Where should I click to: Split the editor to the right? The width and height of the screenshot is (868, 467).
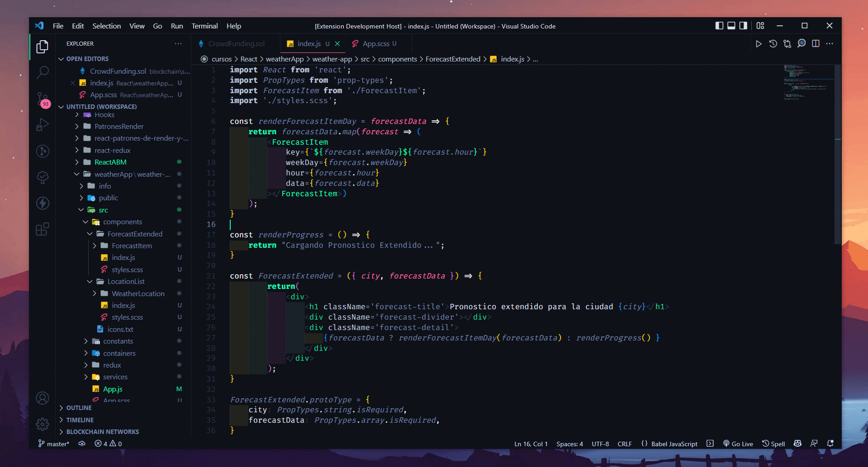click(x=816, y=44)
